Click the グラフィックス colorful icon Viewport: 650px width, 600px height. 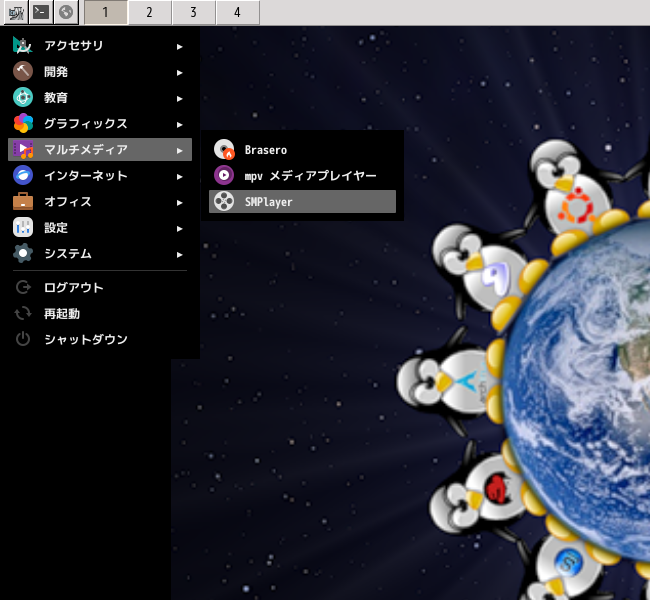23,124
